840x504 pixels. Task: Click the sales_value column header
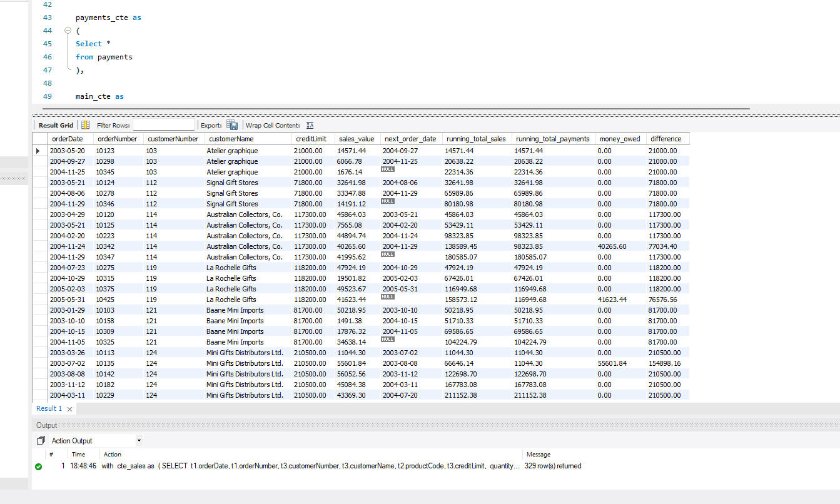point(357,139)
